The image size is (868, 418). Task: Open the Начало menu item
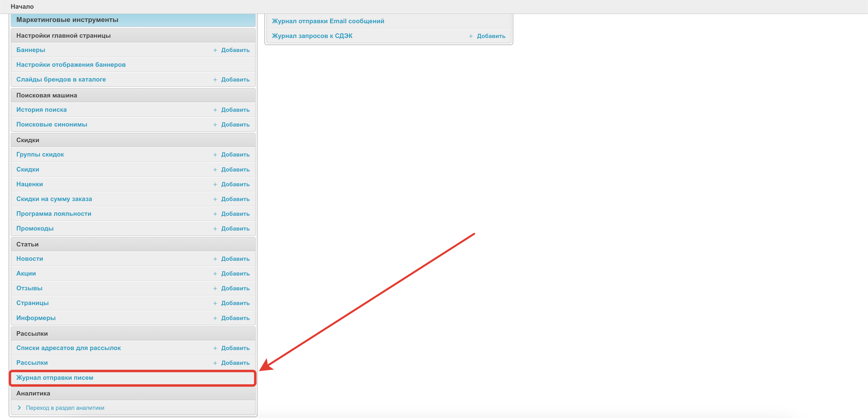[x=22, y=6]
